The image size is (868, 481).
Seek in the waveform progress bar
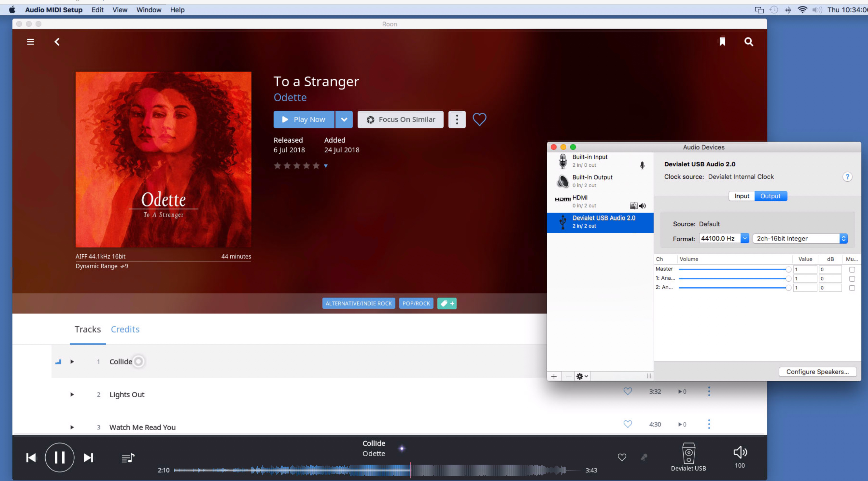click(377, 470)
